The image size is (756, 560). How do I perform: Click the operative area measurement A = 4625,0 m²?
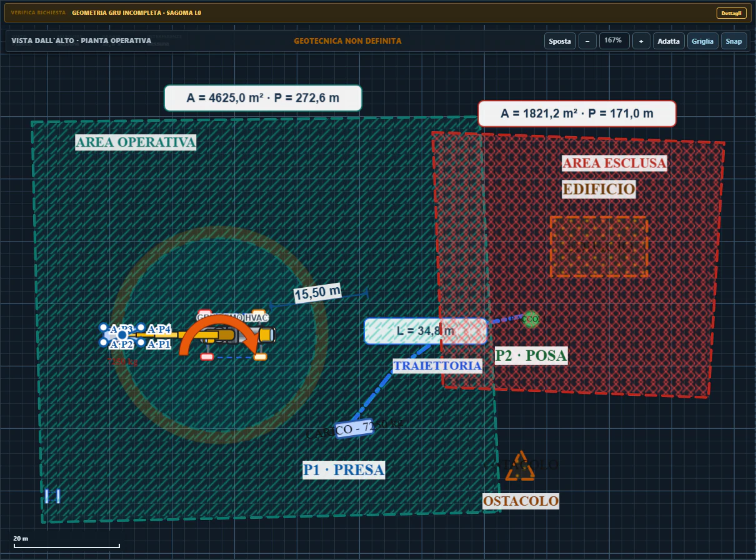coord(263,98)
